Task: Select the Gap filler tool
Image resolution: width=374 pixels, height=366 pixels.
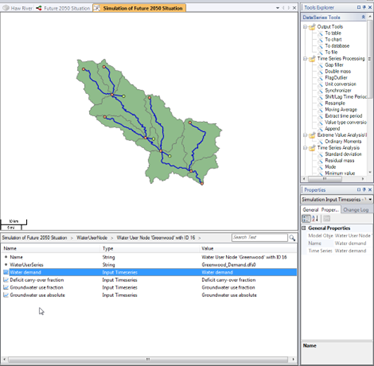Action: (334, 65)
